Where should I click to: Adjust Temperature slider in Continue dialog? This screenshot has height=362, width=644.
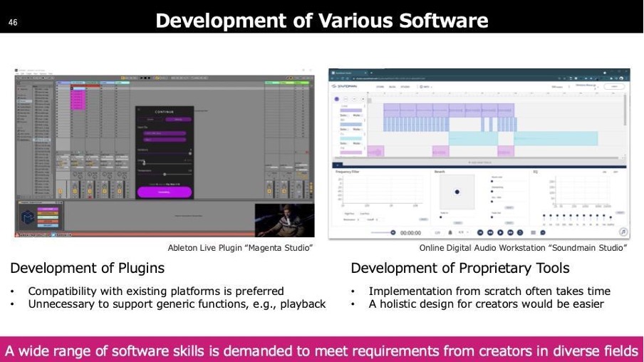(165, 174)
